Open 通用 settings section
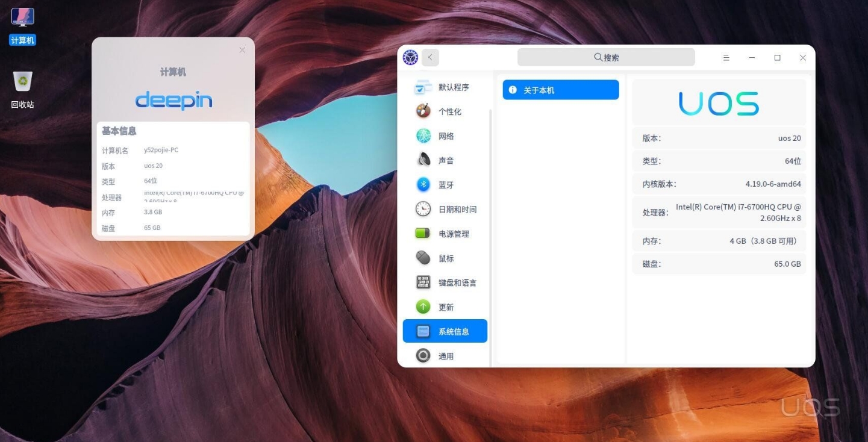868x442 pixels. (x=445, y=356)
